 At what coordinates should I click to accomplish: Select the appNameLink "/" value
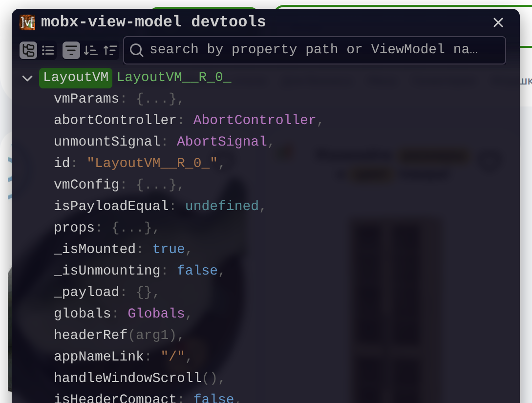pyautogui.click(x=173, y=357)
